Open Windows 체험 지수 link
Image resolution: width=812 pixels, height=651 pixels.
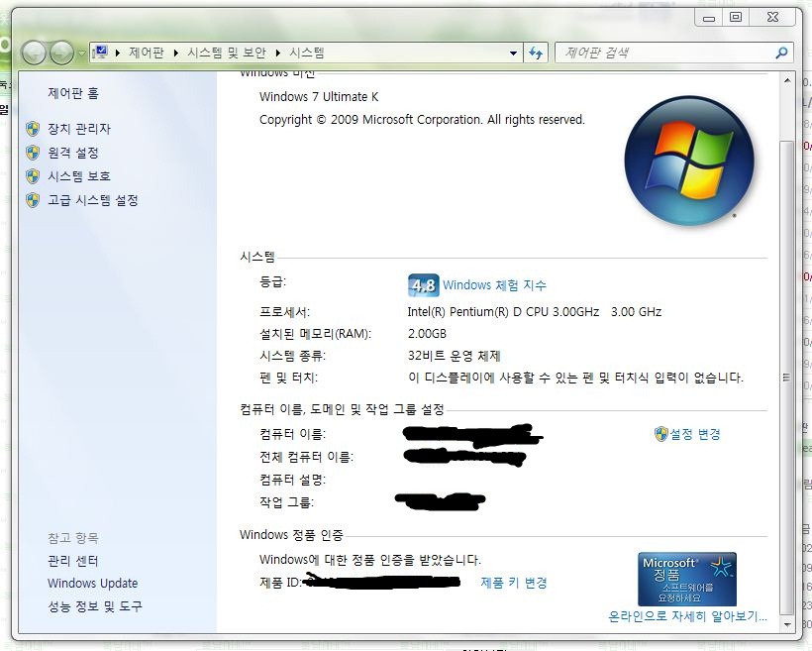point(494,285)
